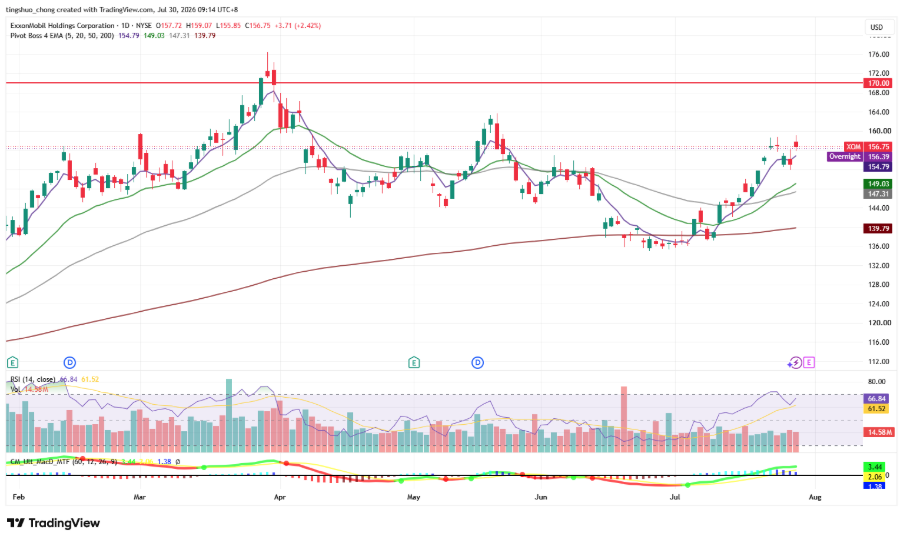The width and height of the screenshot is (908, 538).
Task: Click the Mar label on the time axis
Action: tap(140, 497)
